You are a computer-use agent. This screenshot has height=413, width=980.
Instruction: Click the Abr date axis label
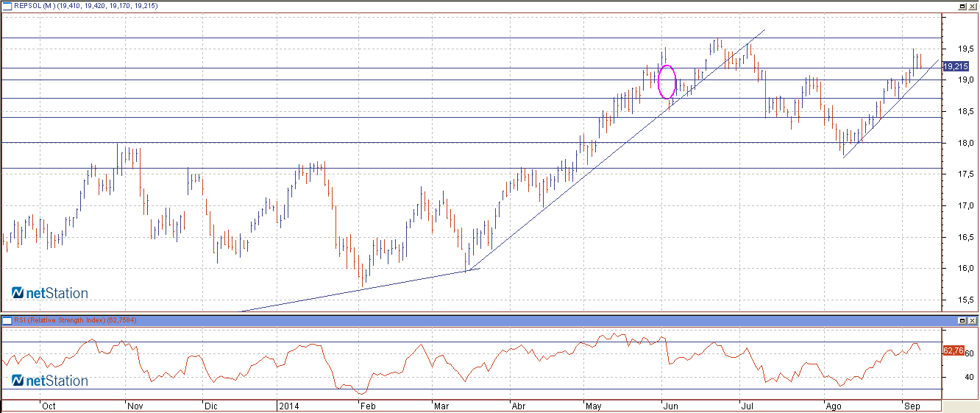(x=519, y=406)
